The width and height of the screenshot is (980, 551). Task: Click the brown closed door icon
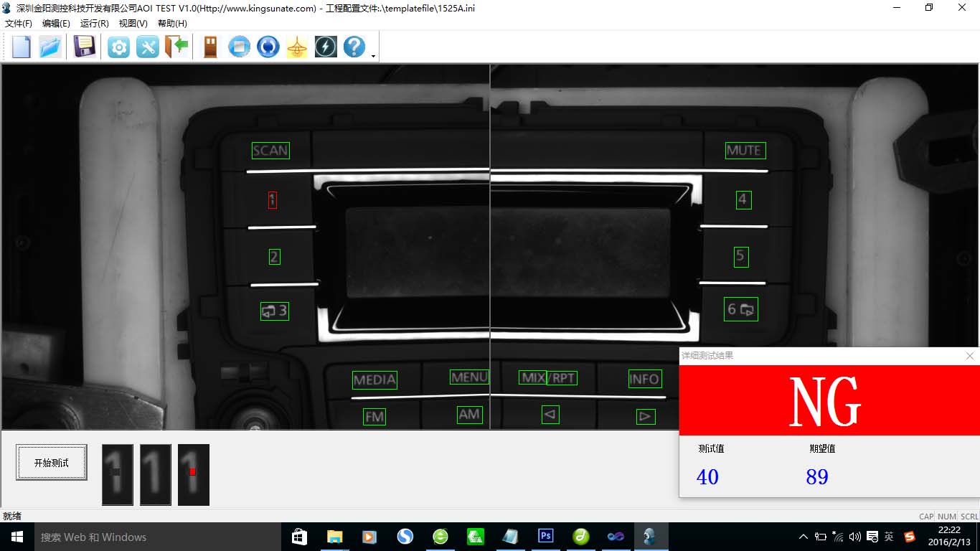click(x=210, y=47)
